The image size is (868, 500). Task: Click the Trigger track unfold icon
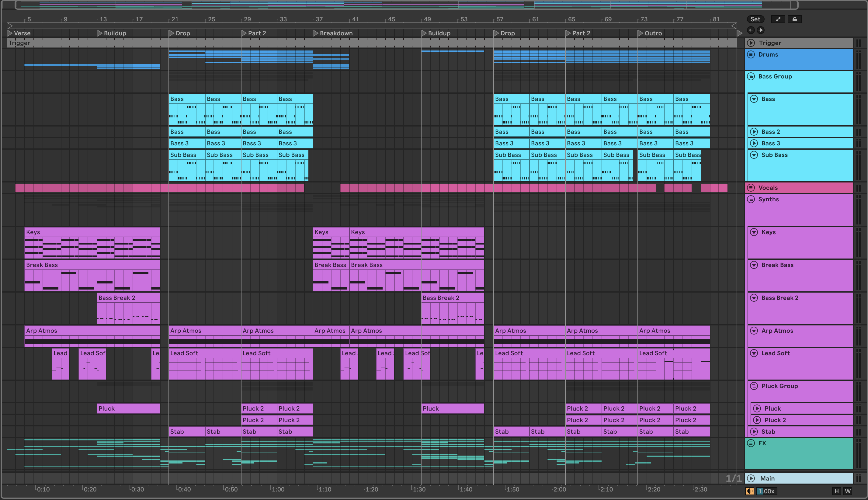tap(751, 43)
